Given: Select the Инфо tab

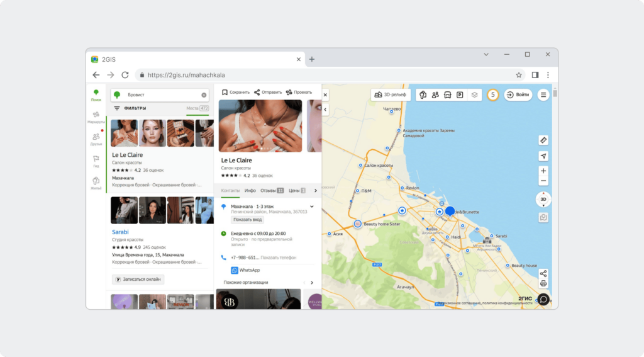Looking at the screenshot, I should click(x=250, y=190).
